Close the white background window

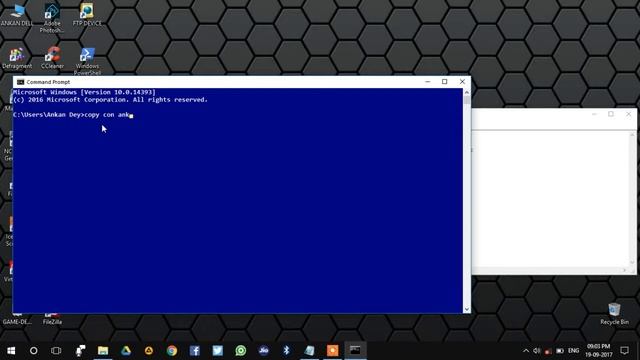tap(628, 114)
